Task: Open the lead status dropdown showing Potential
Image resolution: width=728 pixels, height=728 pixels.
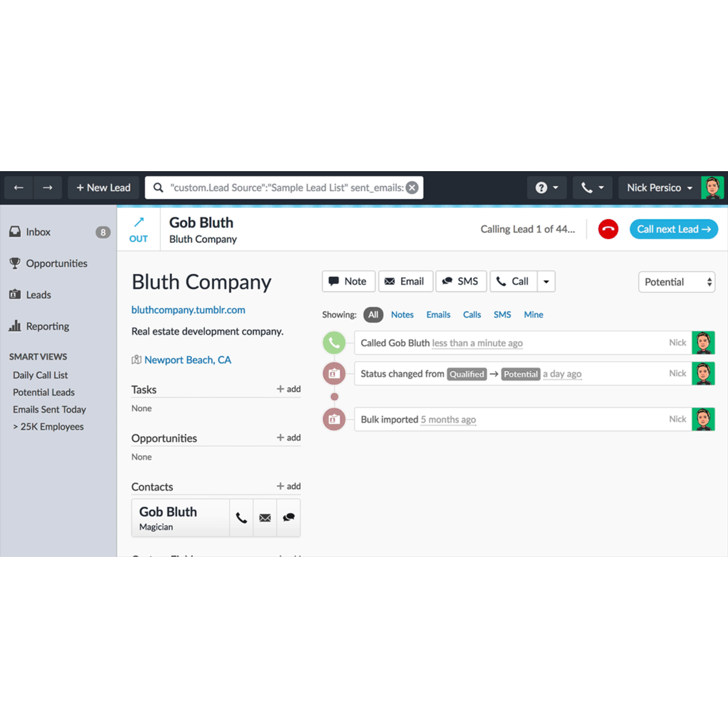Action: pyautogui.click(x=676, y=282)
